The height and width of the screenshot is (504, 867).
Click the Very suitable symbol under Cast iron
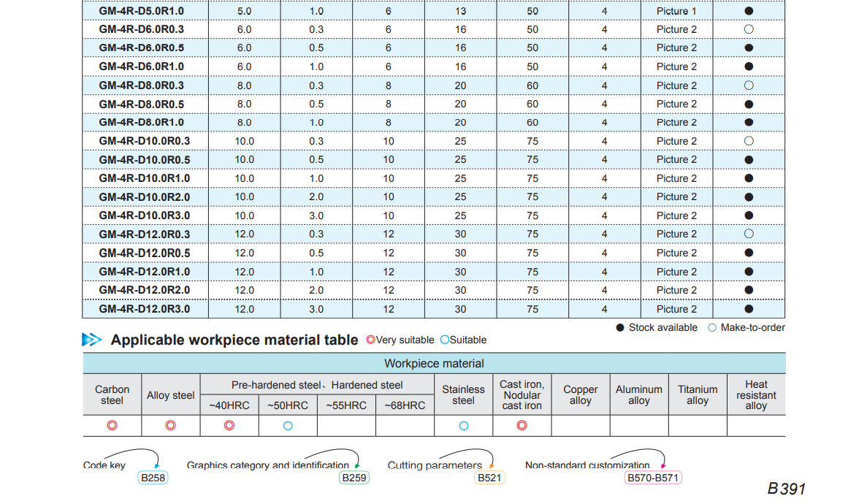coord(522,425)
